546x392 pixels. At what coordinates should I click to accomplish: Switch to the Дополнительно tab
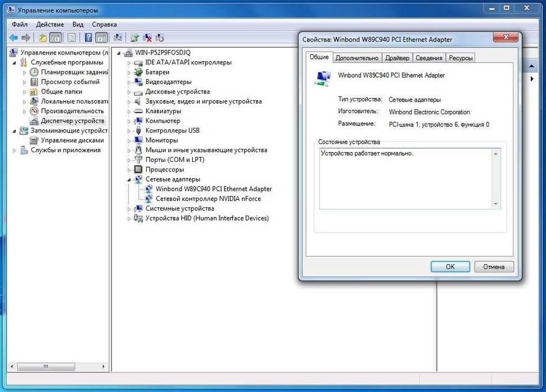[x=357, y=58]
